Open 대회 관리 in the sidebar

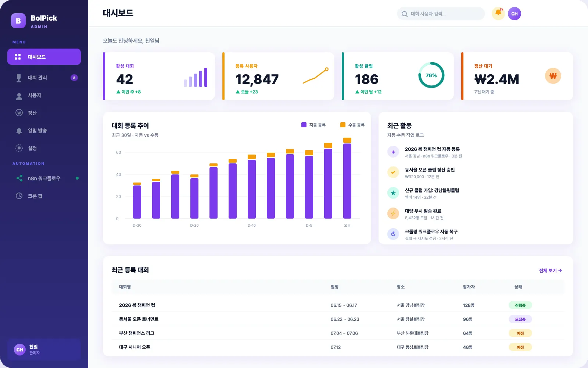44,78
